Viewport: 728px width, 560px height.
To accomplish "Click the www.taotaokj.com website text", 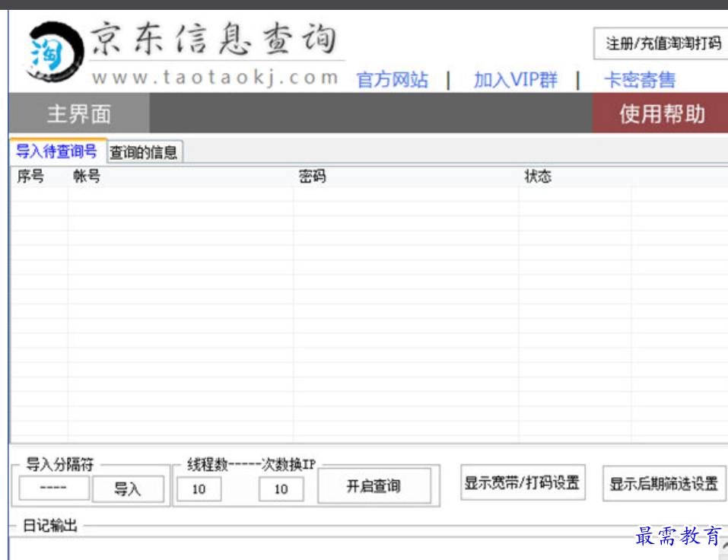I will tap(215, 77).
